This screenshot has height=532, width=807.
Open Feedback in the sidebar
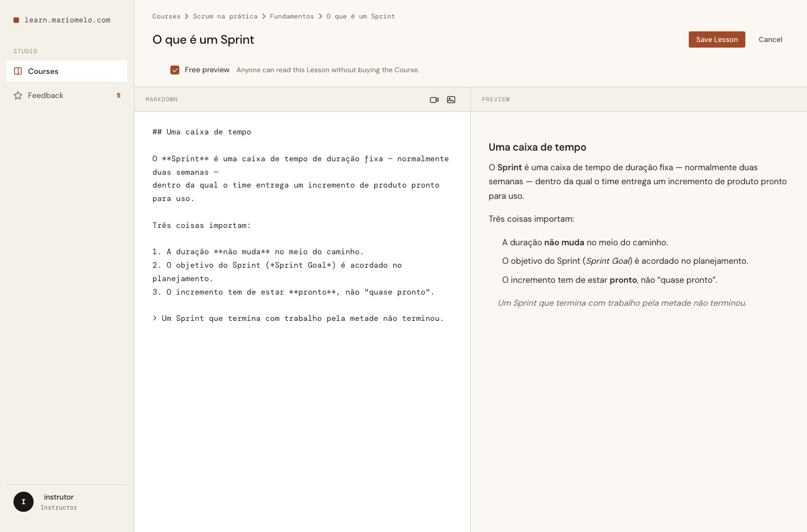[x=67, y=95]
